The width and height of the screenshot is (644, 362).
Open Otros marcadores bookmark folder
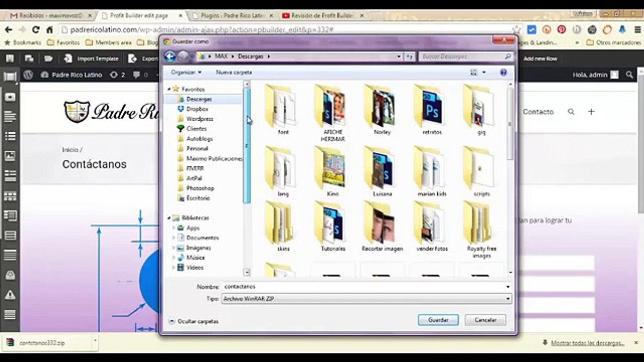coord(613,43)
